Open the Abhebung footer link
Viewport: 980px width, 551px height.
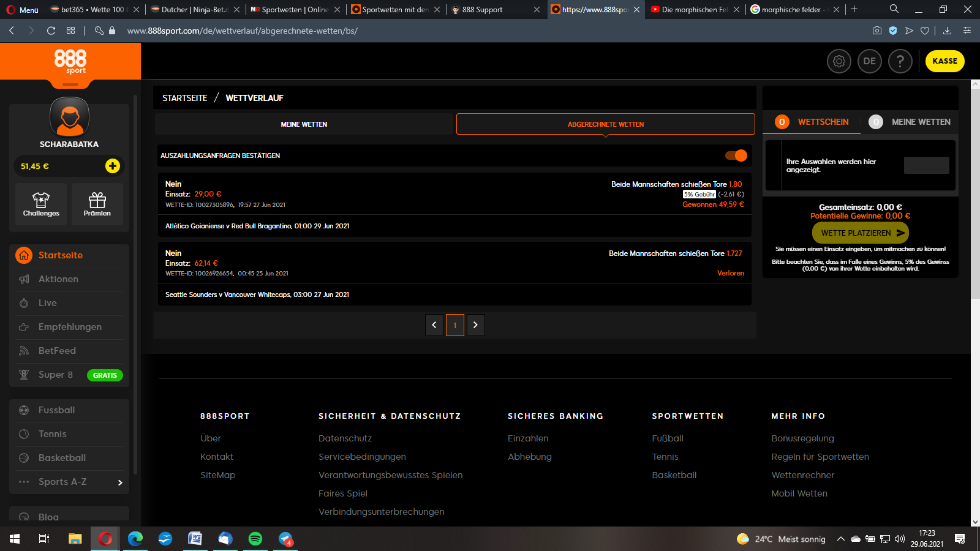click(530, 457)
